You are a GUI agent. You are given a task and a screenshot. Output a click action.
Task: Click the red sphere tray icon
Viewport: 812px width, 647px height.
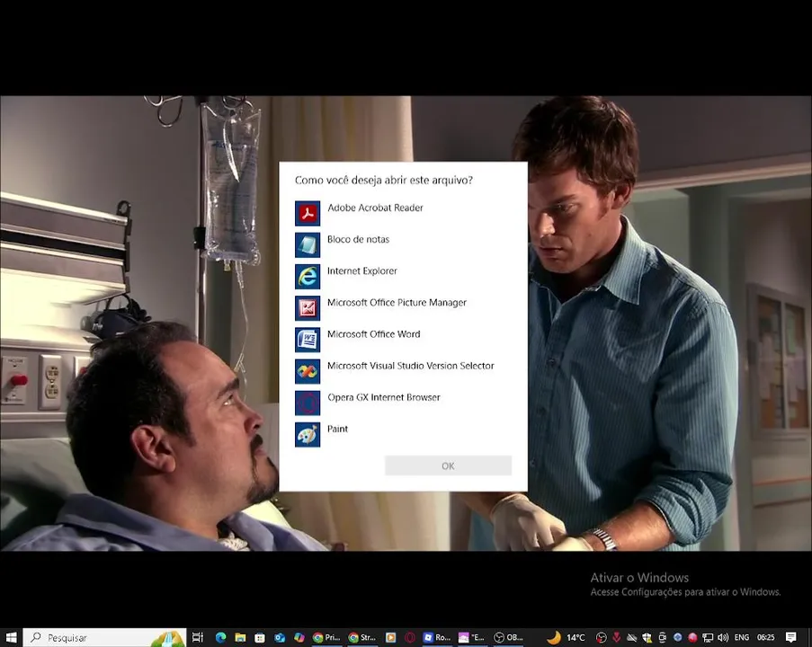pos(693,637)
